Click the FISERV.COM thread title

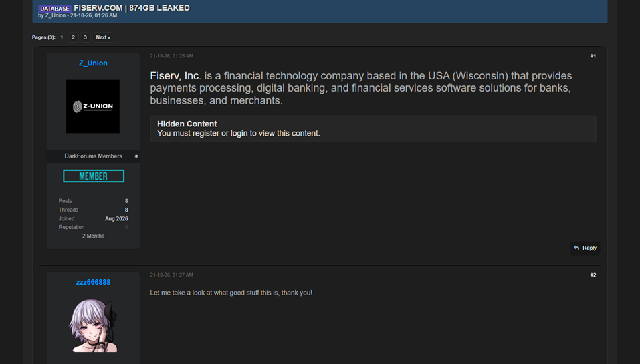[132, 8]
